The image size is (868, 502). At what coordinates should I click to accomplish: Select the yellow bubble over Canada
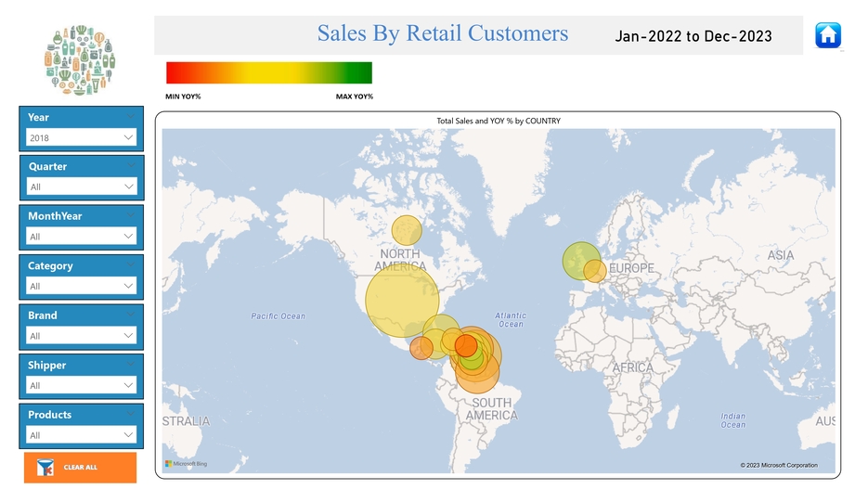(407, 230)
